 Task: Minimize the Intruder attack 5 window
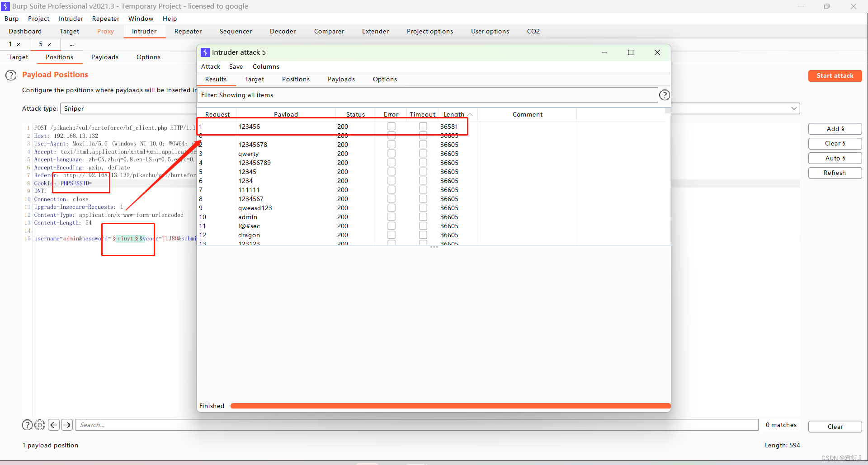(604, 52)
